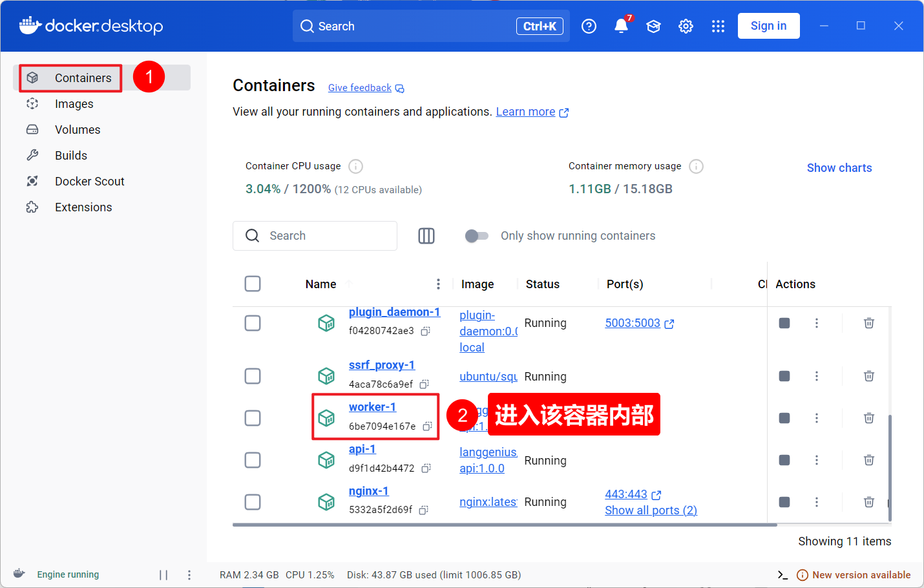Screen dimensions: 924x588
Task: Delete the nginx-1 container
Action: click(x=869, y=502)
